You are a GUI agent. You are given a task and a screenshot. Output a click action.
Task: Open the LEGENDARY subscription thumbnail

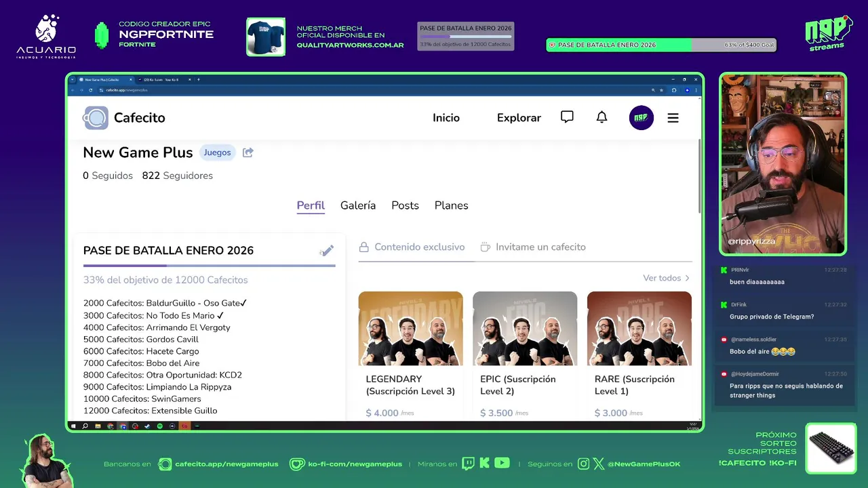[x=410, y=329]
